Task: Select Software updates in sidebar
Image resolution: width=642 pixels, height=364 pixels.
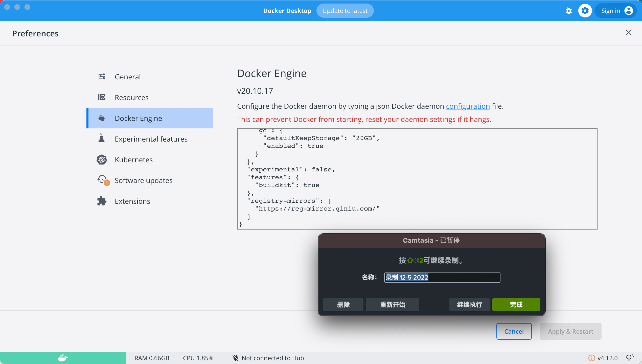Action: pos(143,180)
